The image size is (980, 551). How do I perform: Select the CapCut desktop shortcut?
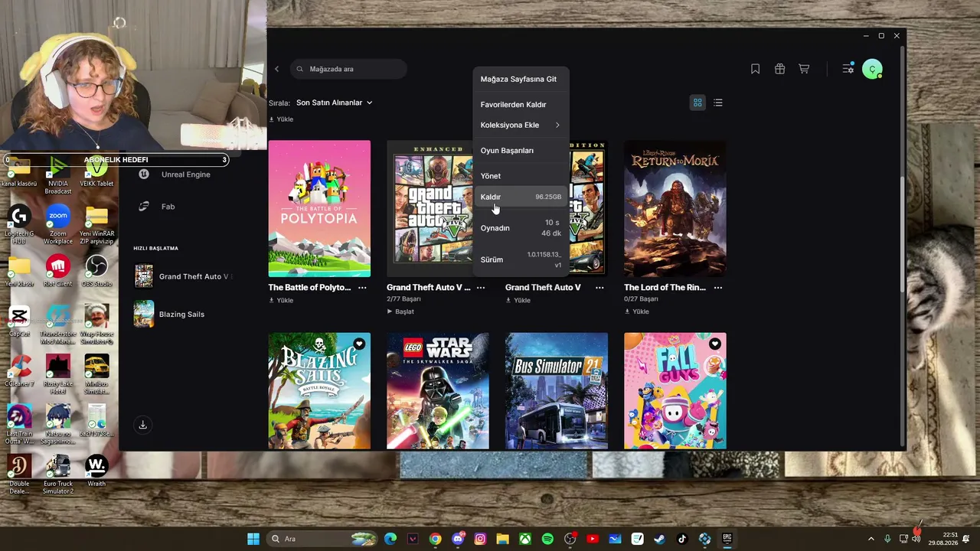(19, 321)
